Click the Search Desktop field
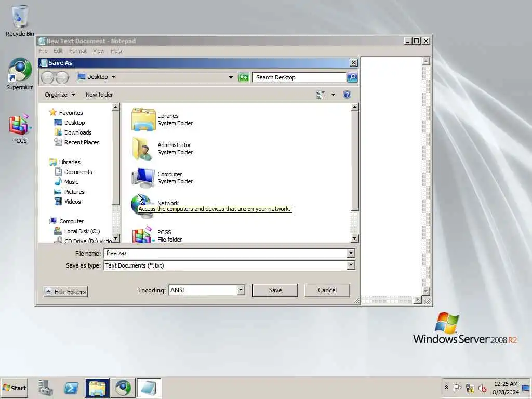 click(299, 77)
